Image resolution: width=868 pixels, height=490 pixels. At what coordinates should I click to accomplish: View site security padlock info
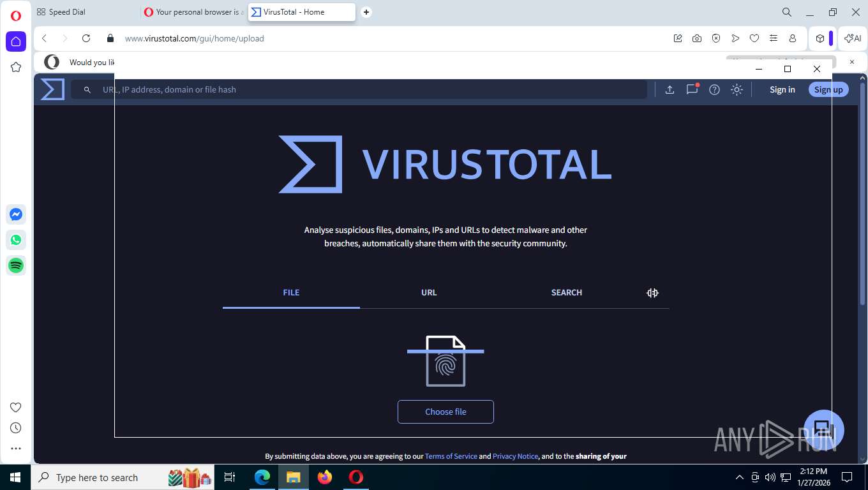(x=110, y=38)
